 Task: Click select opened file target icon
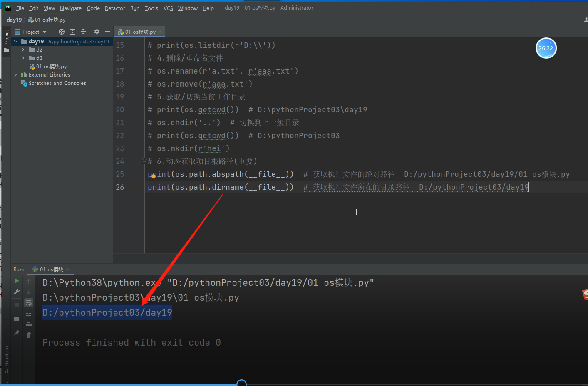click(x=62, y=32)
